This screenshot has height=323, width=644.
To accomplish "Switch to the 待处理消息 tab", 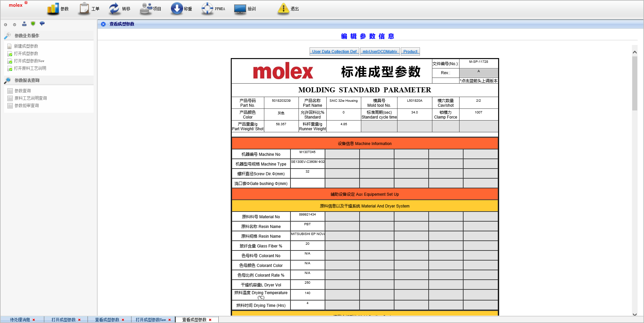I will click(20, 320).
